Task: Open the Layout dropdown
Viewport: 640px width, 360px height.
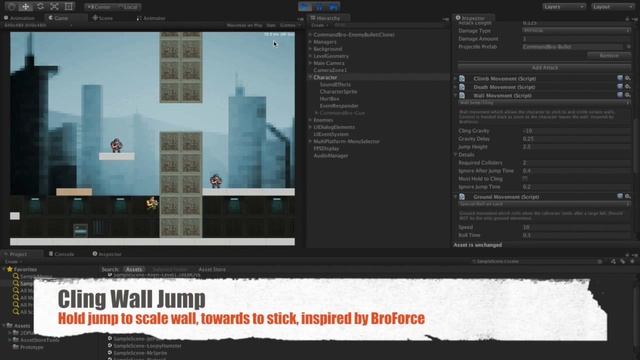Action: pos(612,7)
